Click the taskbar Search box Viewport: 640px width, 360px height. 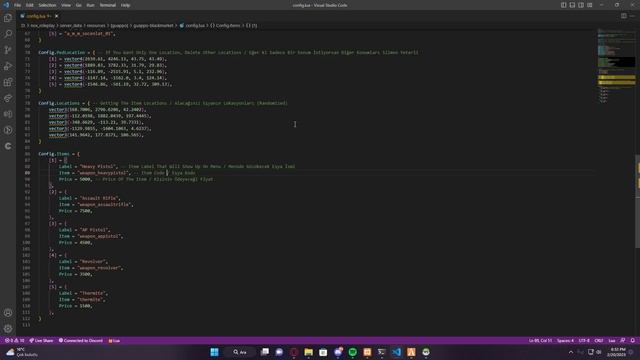point(240,352)
